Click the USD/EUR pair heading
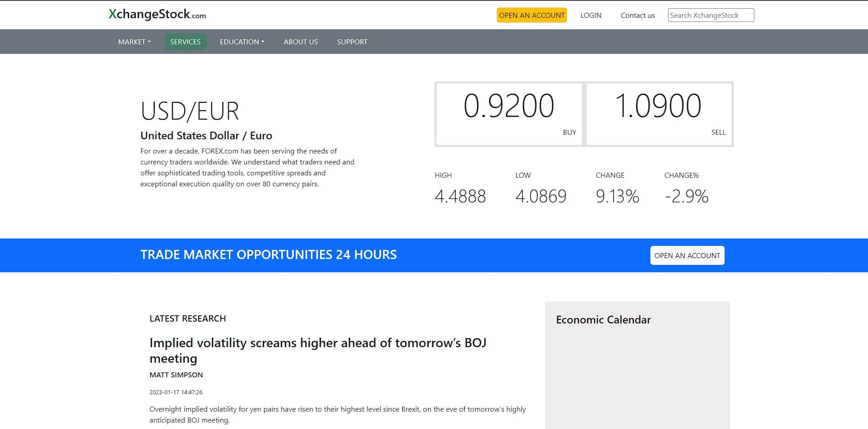Screen dimensions: 868x429 tap(190, 111)
